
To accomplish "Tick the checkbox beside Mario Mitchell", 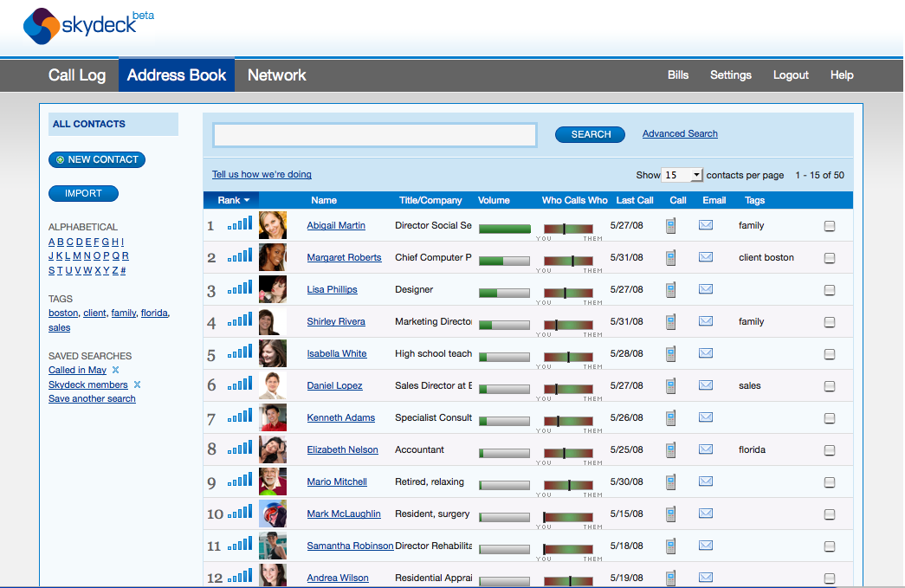I will (830, 482).
